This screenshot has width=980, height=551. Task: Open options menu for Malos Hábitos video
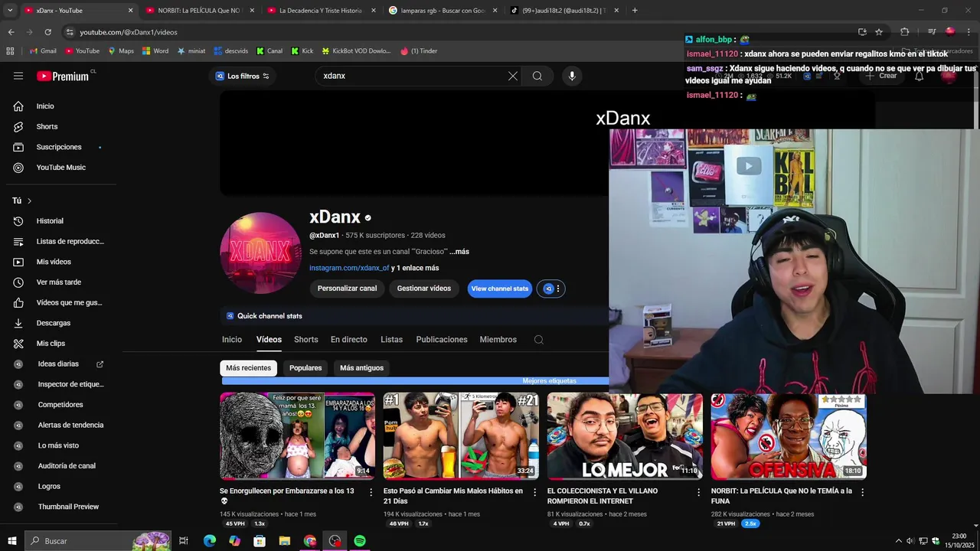pyautogui.click(x=535, y=492)
